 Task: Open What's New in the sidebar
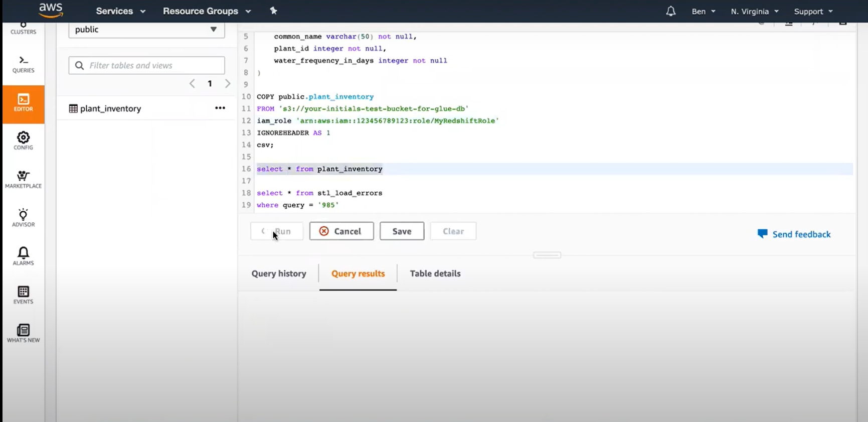click(23, 334)
